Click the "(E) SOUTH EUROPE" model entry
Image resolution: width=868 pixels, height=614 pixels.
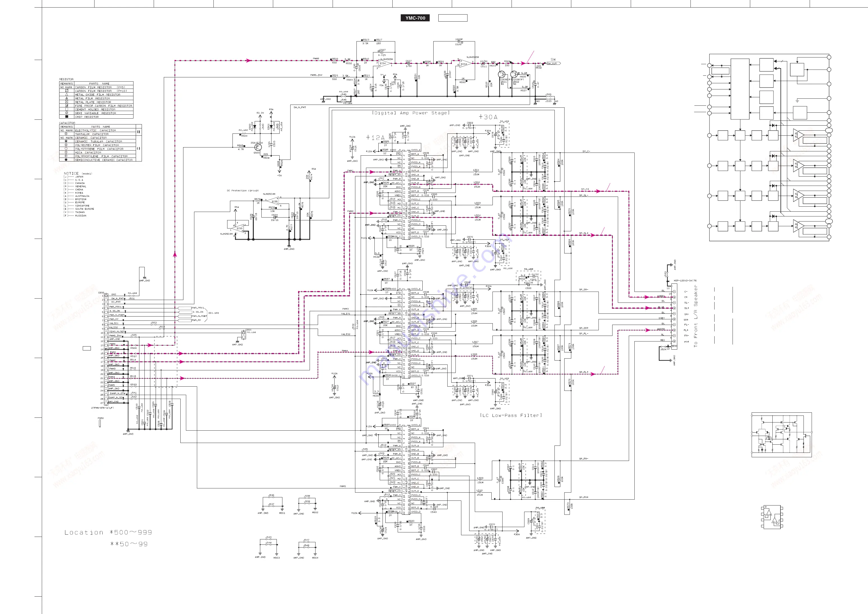(x=79, y=209)
